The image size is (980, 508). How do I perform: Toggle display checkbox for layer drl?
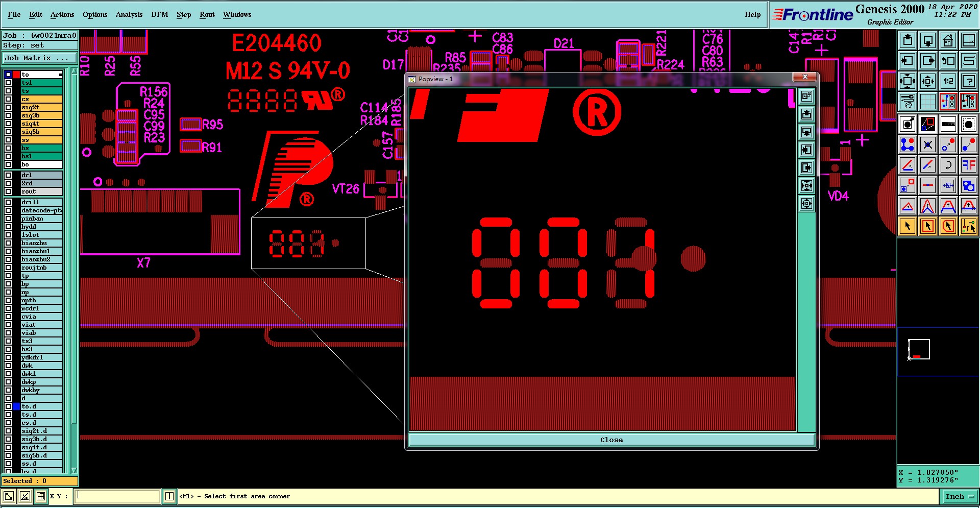click(x=8, y=175)
